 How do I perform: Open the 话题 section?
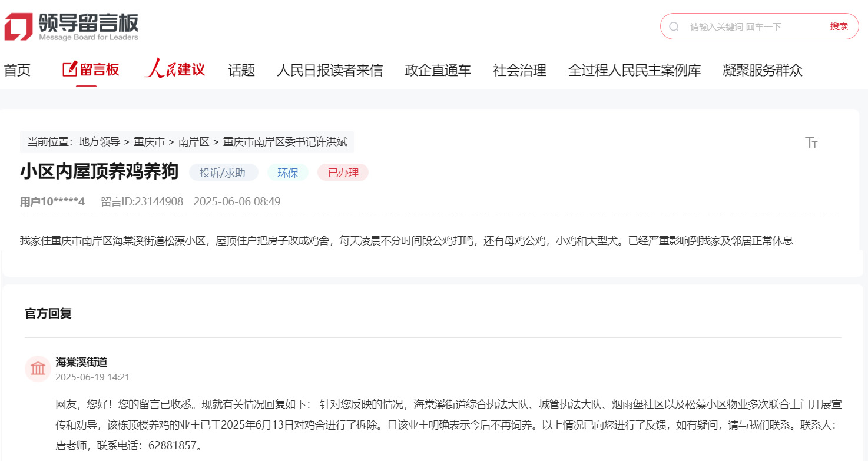click(x=241, y=70)
